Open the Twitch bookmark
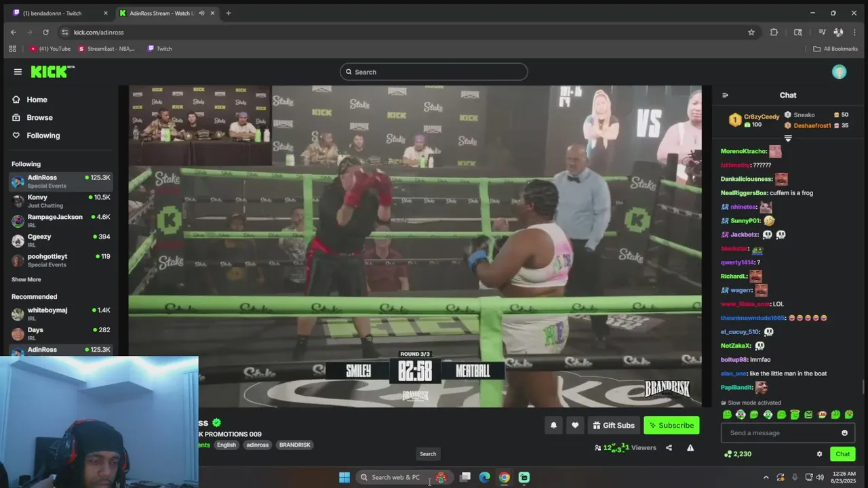The width and height of the screenshot is (868, 488). (160, 49)
